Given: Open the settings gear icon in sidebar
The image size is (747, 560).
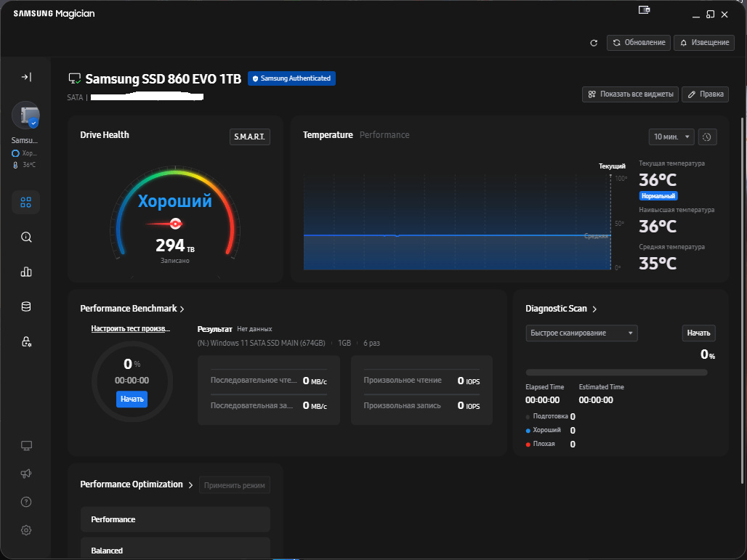Looking at the screenshot, I should pos(26,530).
